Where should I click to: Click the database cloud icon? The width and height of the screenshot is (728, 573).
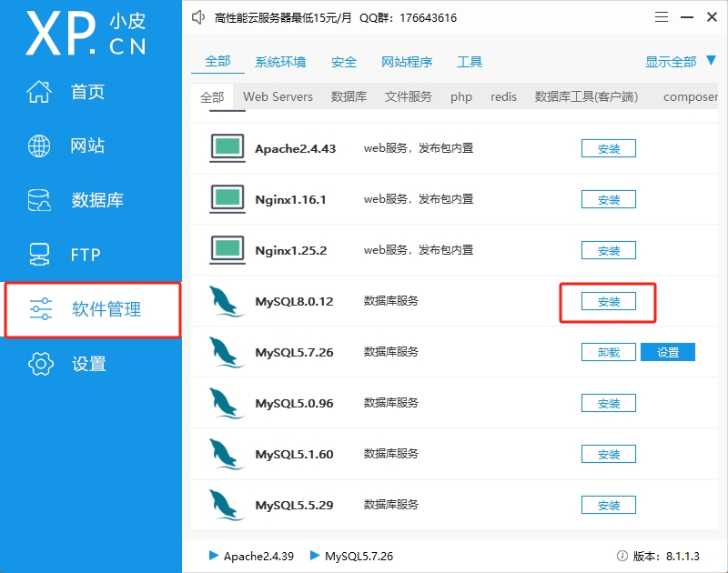pos(39,200)
